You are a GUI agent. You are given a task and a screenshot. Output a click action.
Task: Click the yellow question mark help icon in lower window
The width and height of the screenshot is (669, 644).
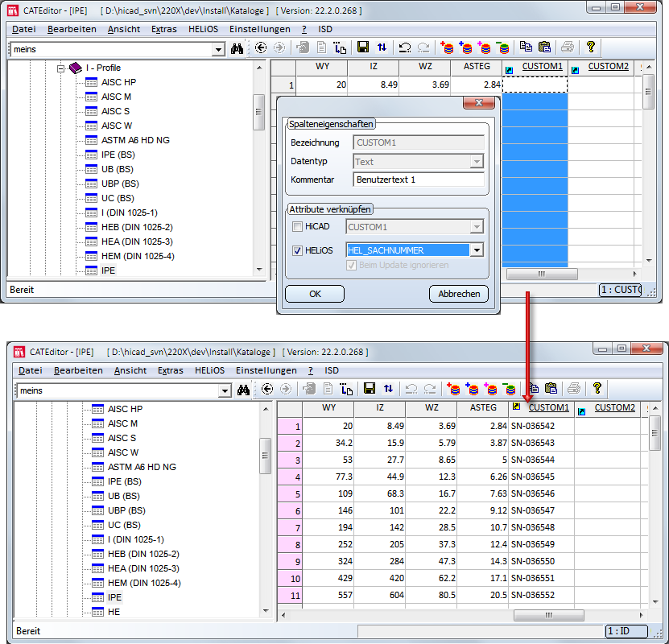pyautogui.click(x=597, y=389)
